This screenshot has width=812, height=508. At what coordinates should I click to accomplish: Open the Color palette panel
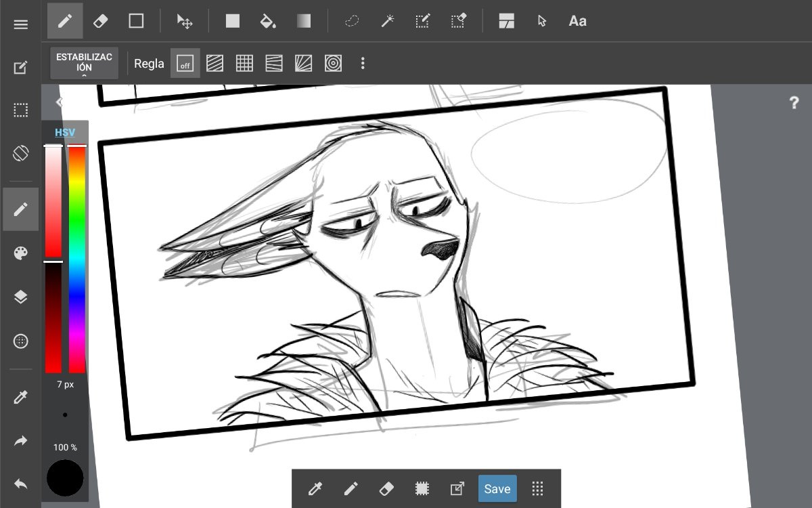pos(20,253)
